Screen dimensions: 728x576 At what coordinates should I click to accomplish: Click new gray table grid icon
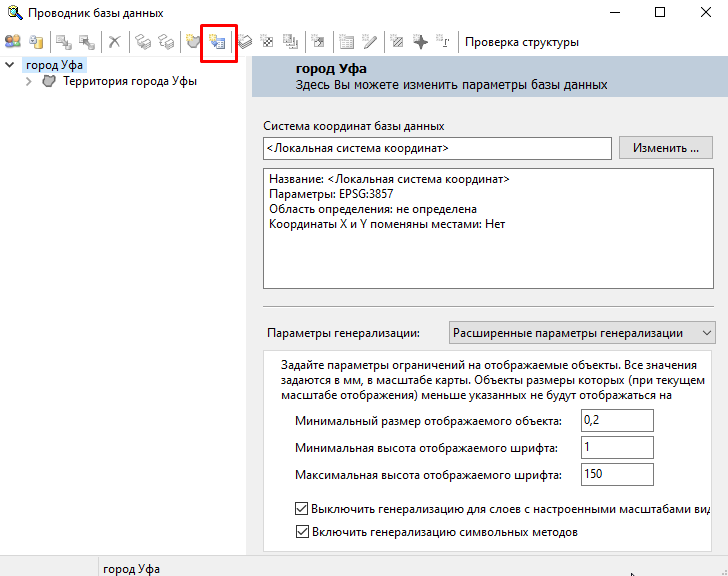(x=346, y=42)
